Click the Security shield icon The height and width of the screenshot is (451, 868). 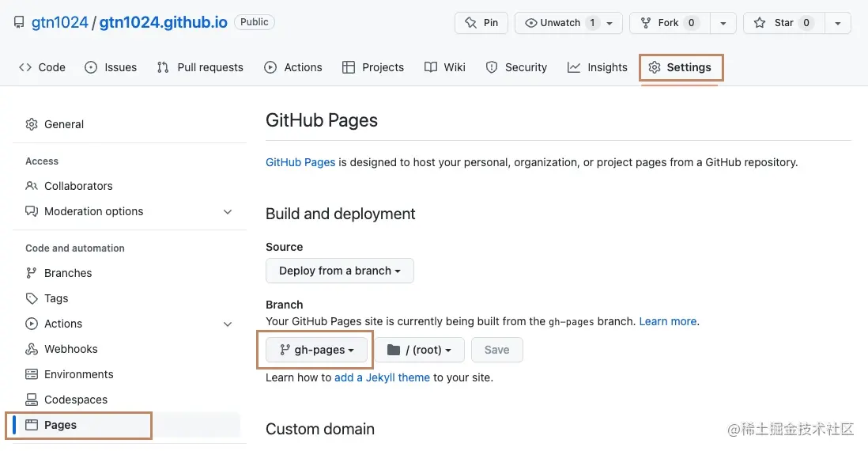coord(492,67)
